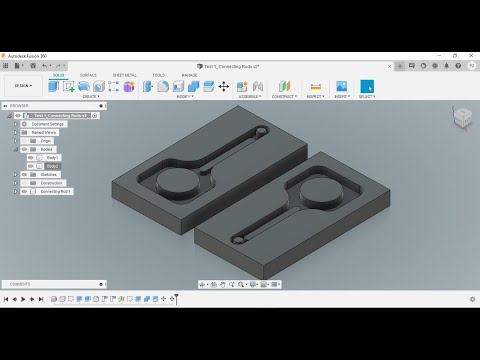Viewport: 480px width, 360px height.
Task: Activate the root component radio button
Action: (95, 116)
